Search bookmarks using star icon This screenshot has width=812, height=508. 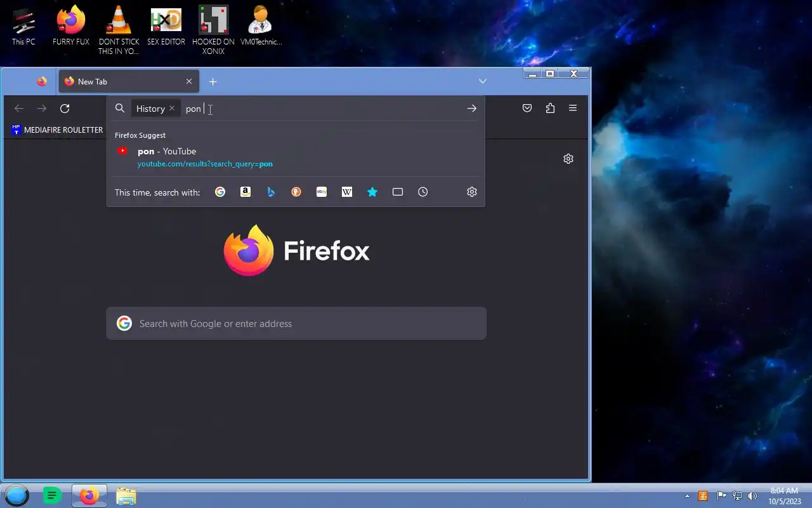pos(372,192)
